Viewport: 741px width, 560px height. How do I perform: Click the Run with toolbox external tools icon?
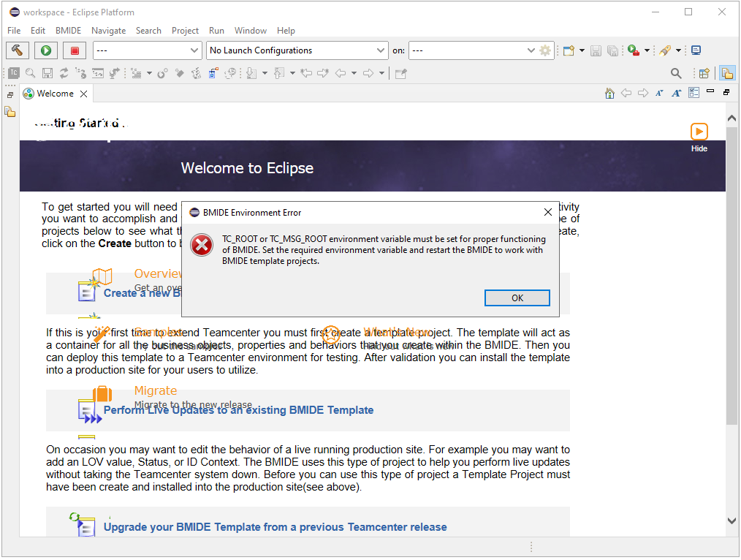634,50
